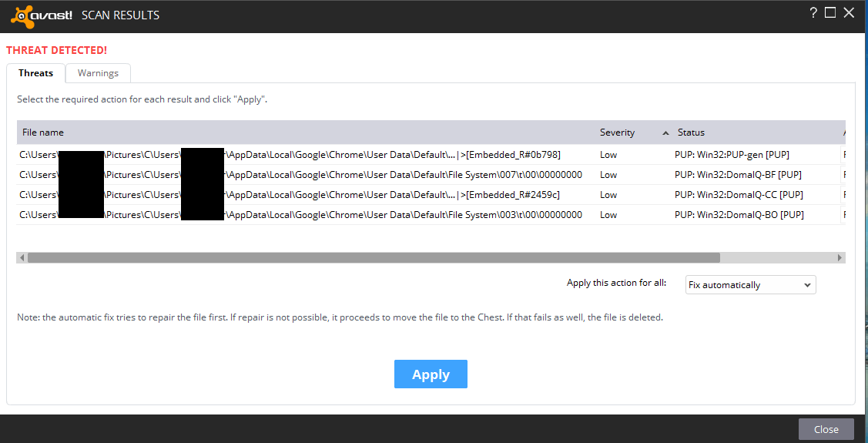This screenshot has height=443, width=868.
Task: Click the 'THREAT DETECTED!' heading
Action: pyautogui.click(x=56, y=50)
